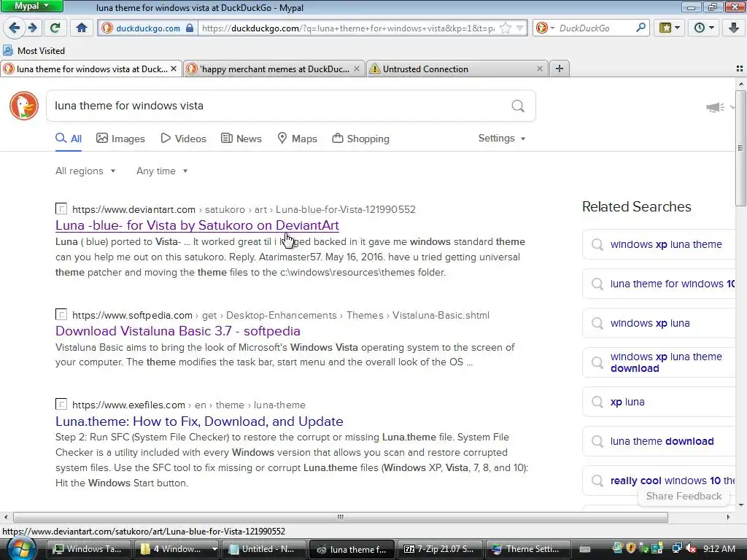Open the Mypal application menu
The width and height of the screenshot is (747, 560).
point(31,6)
